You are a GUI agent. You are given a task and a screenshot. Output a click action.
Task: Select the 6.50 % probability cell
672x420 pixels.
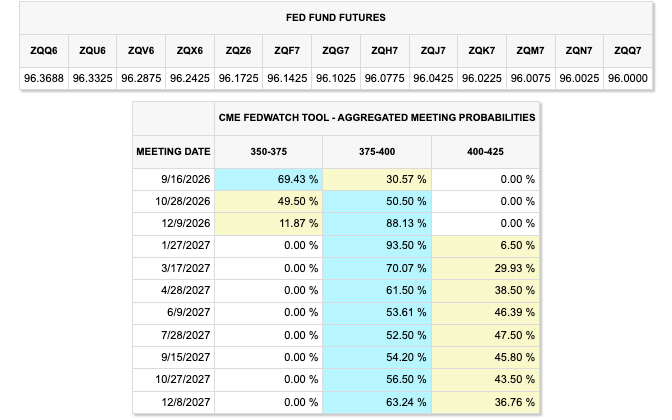pyautogui.click(x=486, y=246)
